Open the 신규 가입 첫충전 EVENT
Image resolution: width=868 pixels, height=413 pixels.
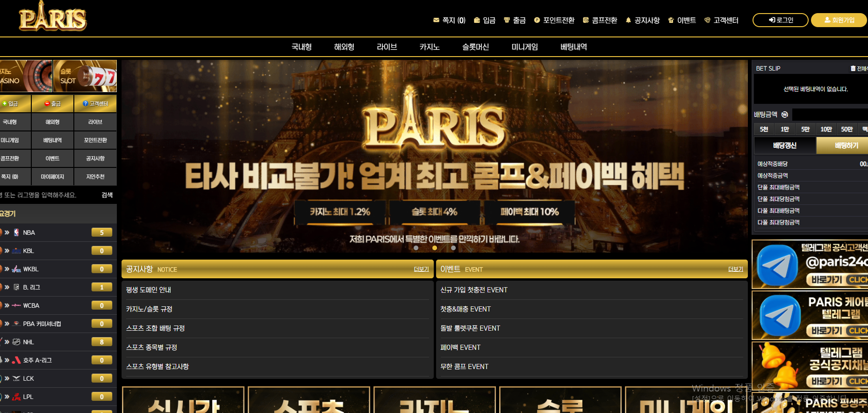coord(474,290)
